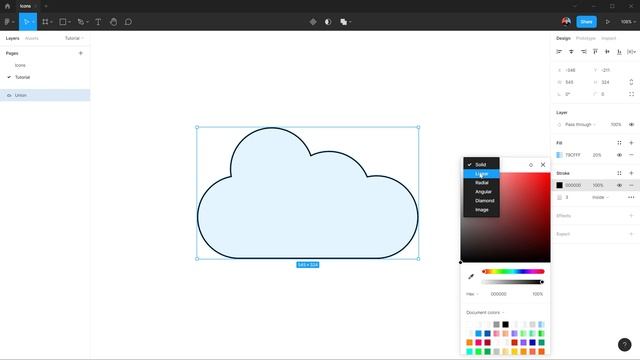The width and height of the screenshot is (640, 360).
Task: Pick color with the eyedropper
Action: (471, 276)
